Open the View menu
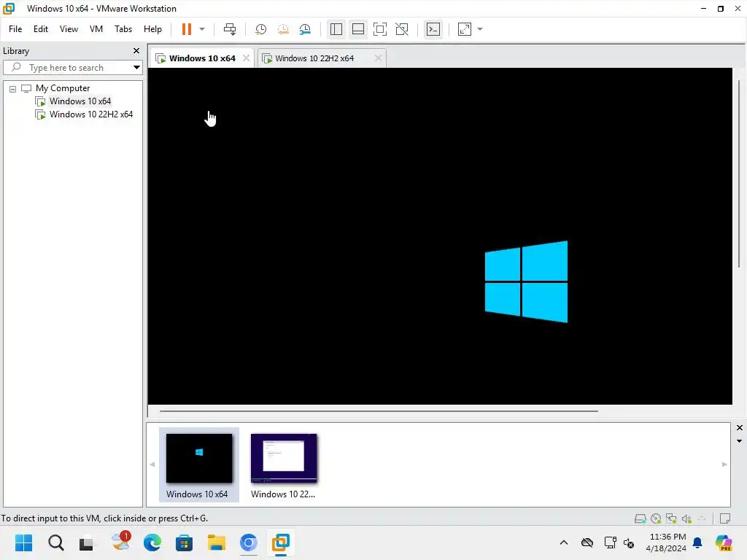This screenshot has height=560, width=747. point(69,29)
